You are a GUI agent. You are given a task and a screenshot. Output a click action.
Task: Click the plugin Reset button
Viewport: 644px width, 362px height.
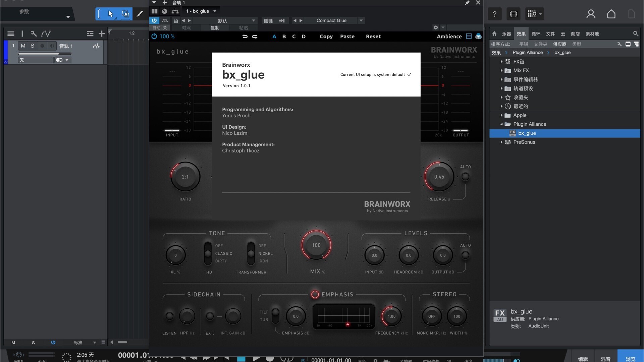pos(373,37)
